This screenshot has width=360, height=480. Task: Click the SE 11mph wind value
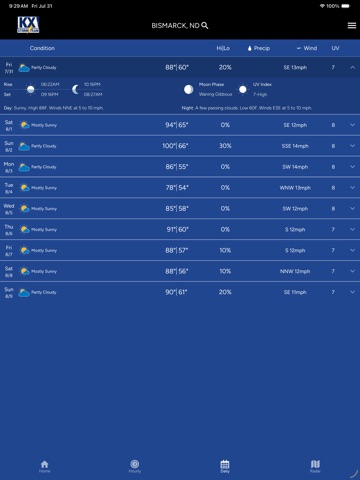(x=295, y=292)
